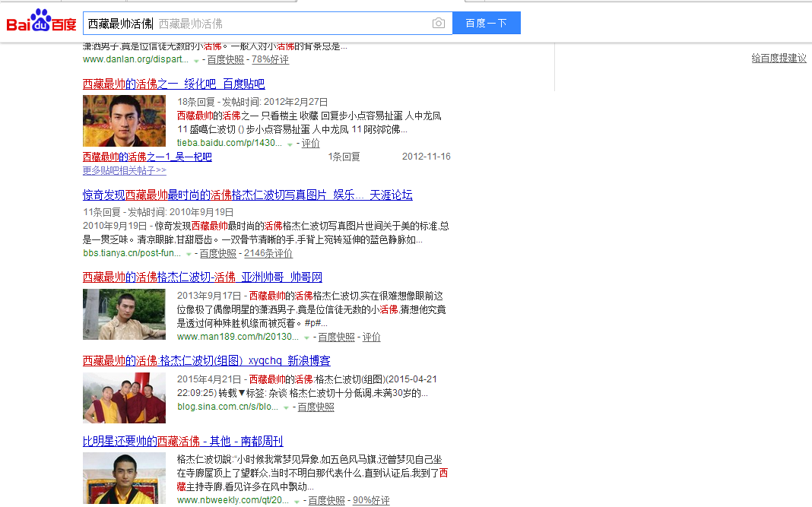The image size is (812, 507).
Task: Open 百度快照 for blog.sina.com.cn result
Action: (x=316, y=407)
